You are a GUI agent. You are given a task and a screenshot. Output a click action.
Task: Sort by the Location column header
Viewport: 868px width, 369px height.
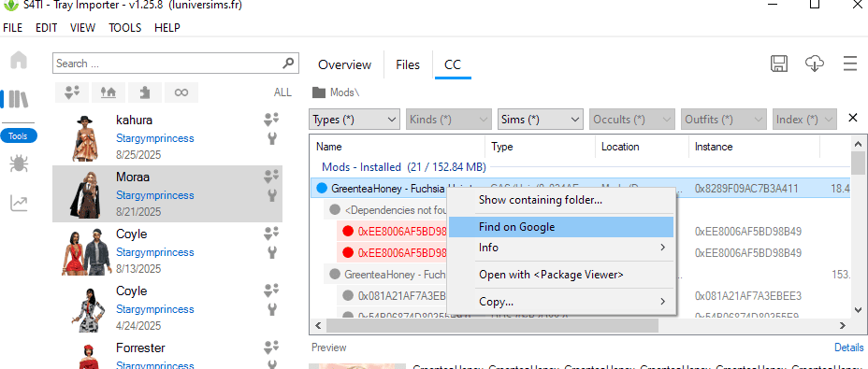(643, 147)
